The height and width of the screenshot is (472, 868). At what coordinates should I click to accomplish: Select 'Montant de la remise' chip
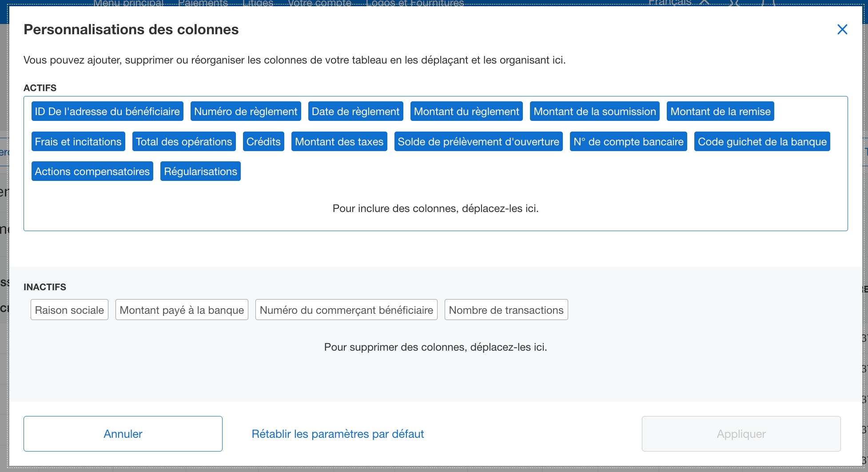click(720, 112)
